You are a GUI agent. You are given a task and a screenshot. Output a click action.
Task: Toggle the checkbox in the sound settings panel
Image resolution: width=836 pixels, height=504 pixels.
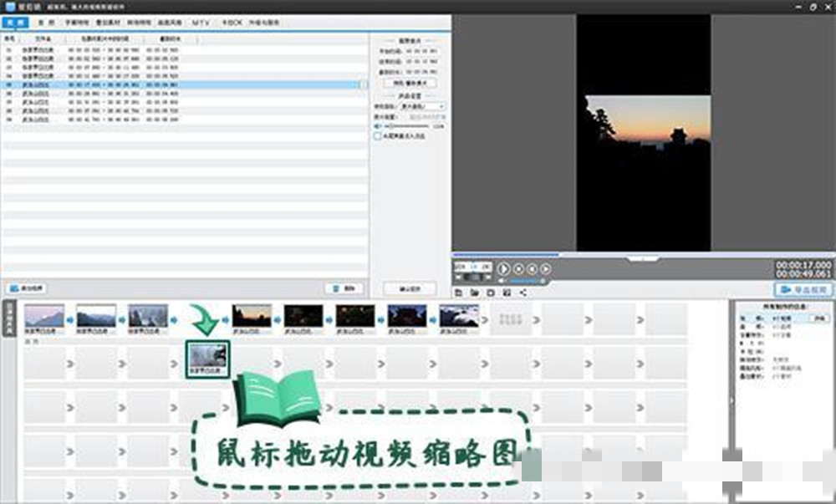pos(377,136)
